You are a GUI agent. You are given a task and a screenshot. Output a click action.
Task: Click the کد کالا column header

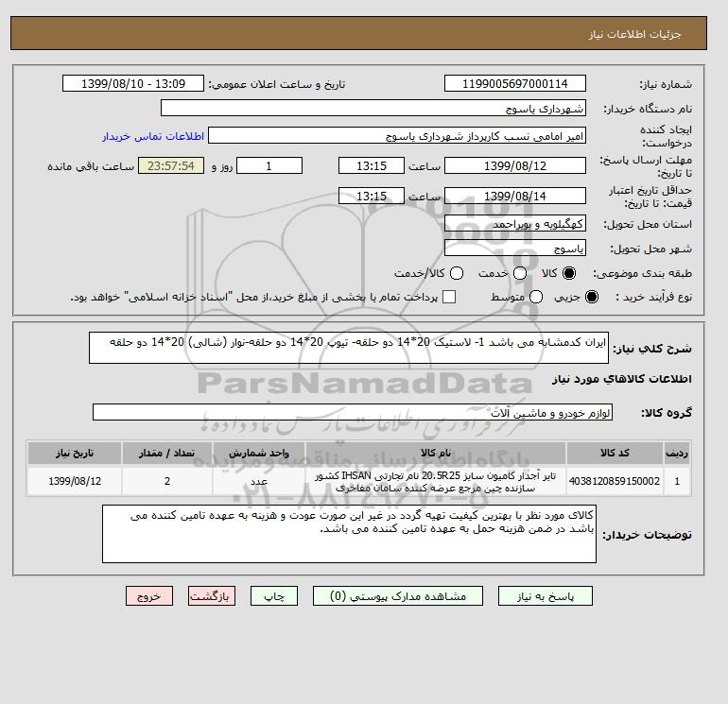click(615, 453)
